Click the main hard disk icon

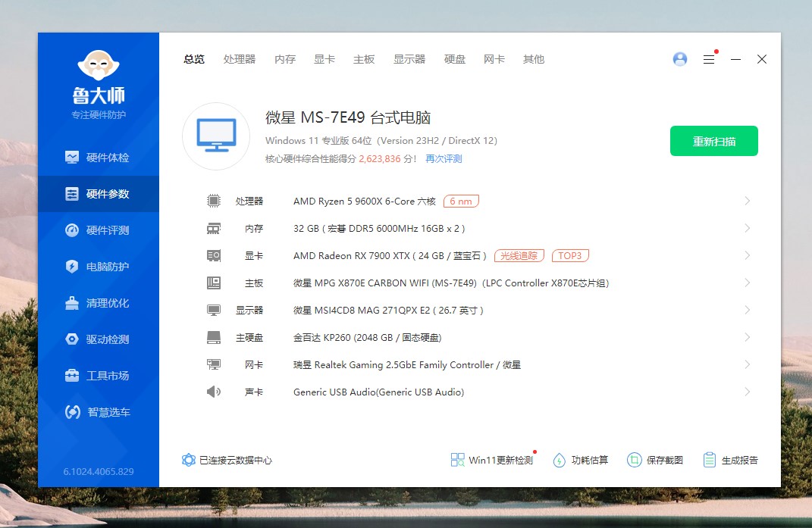(213, 338)
